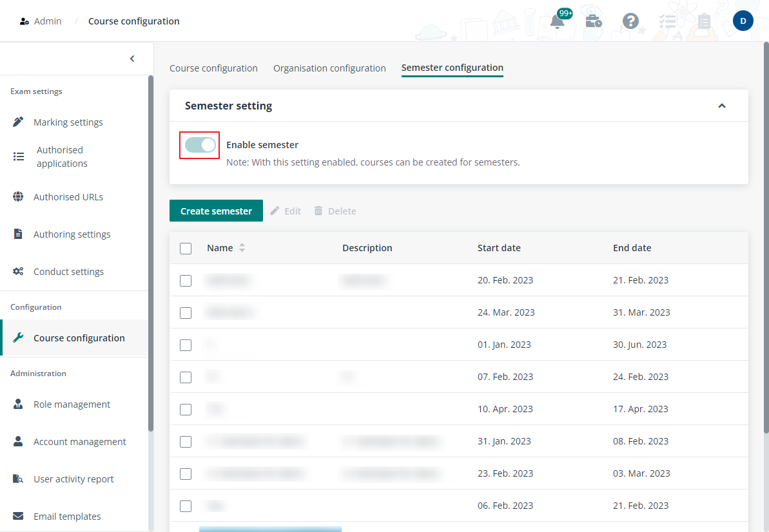
Task: Click the document icon beside Authoring settings
Action: (18, 234)
